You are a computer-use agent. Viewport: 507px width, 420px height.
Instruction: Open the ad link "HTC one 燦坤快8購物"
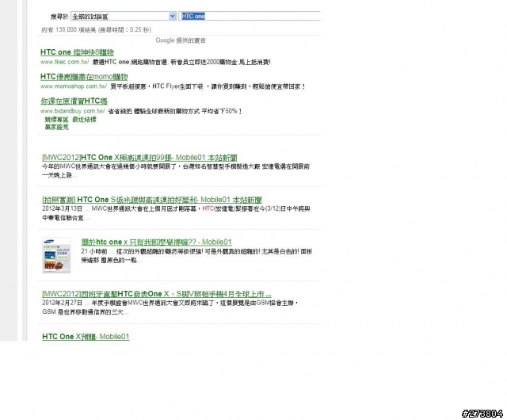point(77,52)
